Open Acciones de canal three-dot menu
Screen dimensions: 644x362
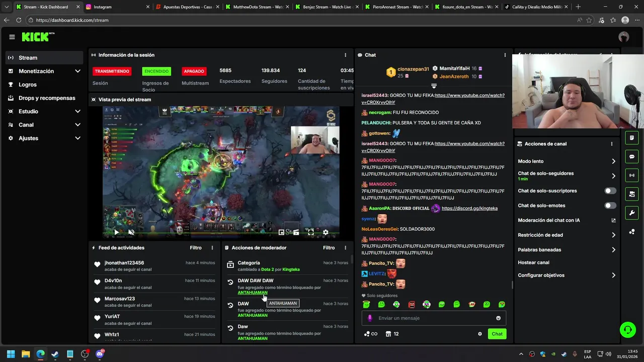click(612, 144)
